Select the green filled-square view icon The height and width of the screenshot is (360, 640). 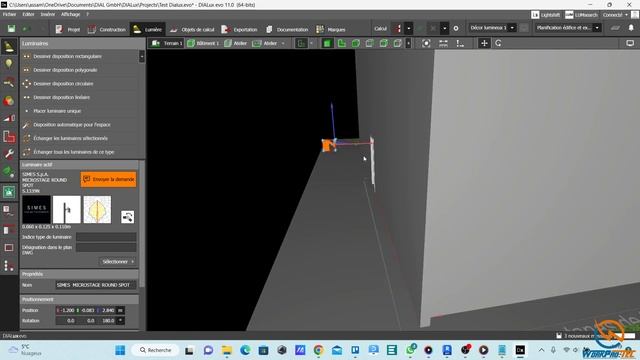point(327,43)
